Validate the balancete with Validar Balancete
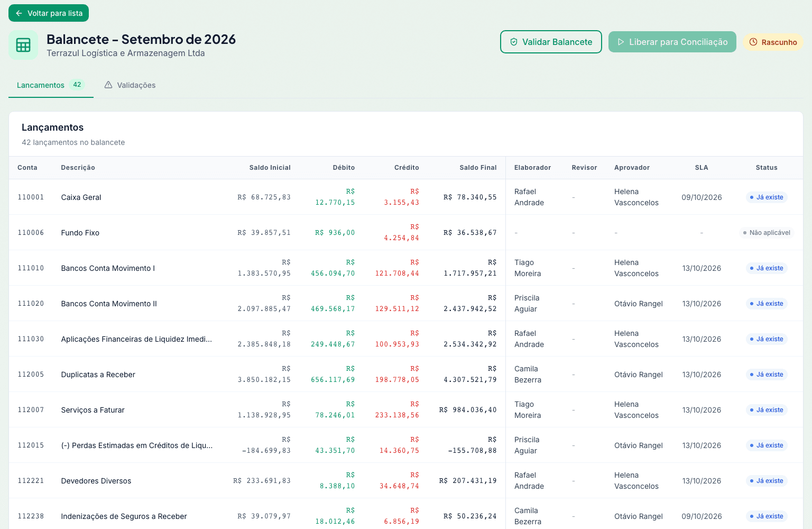The height and width of the screenshot is (529, 812). tap(551, 42)
